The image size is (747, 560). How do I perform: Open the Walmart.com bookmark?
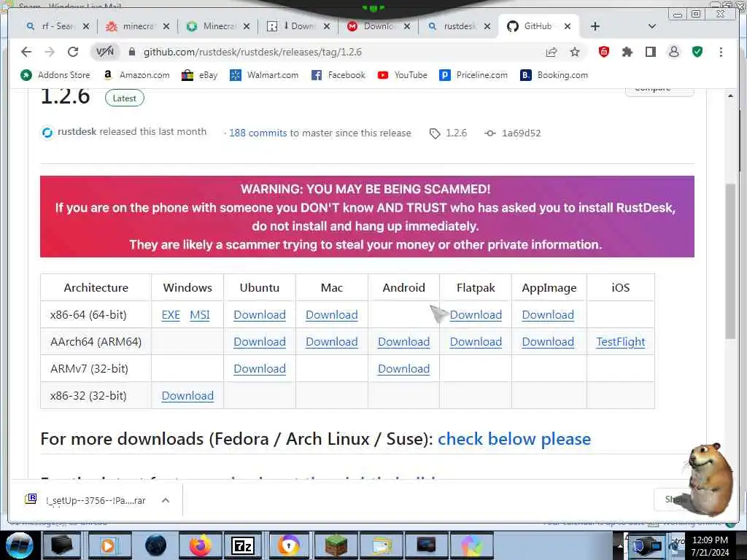click(264, 75)
